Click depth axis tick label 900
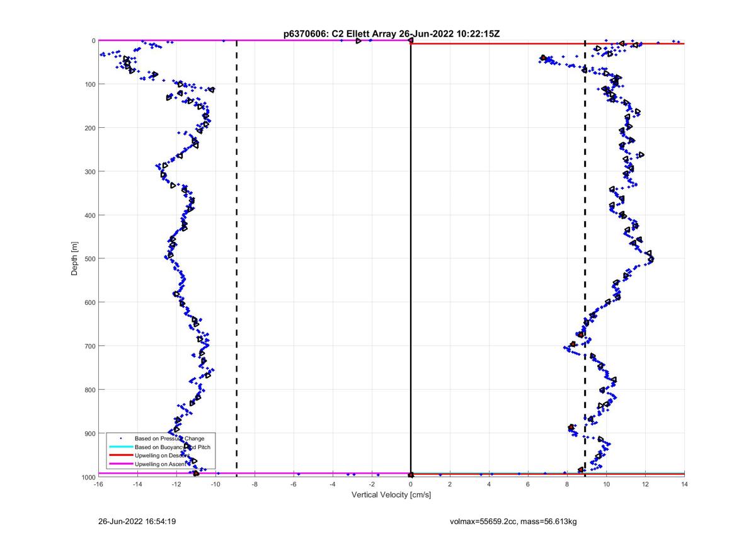Viewport: 756px width, 536px height. tap(89, 433)
